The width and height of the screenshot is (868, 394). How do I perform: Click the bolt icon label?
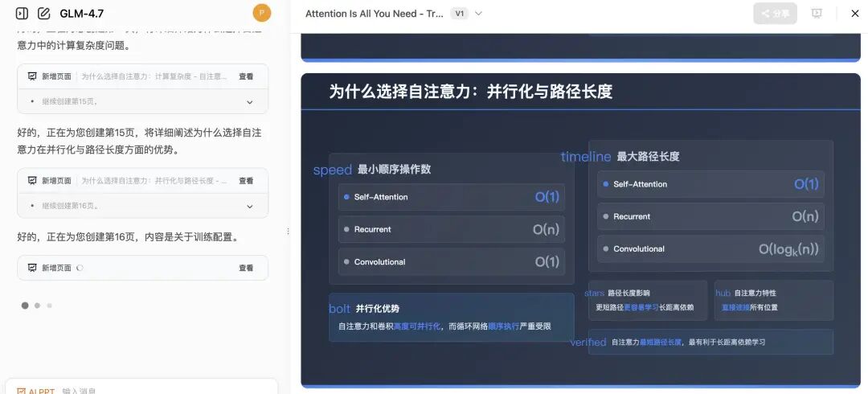pos(340,309)
